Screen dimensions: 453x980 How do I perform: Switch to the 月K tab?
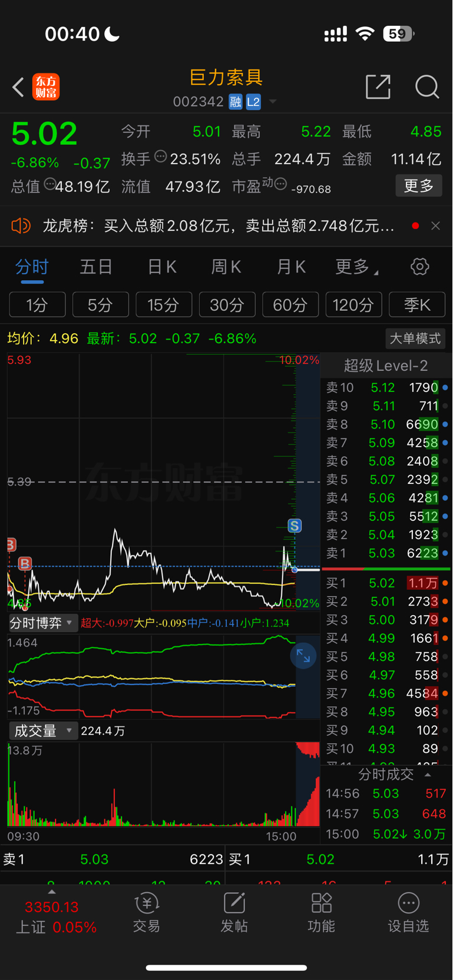[x=291, y=267]
